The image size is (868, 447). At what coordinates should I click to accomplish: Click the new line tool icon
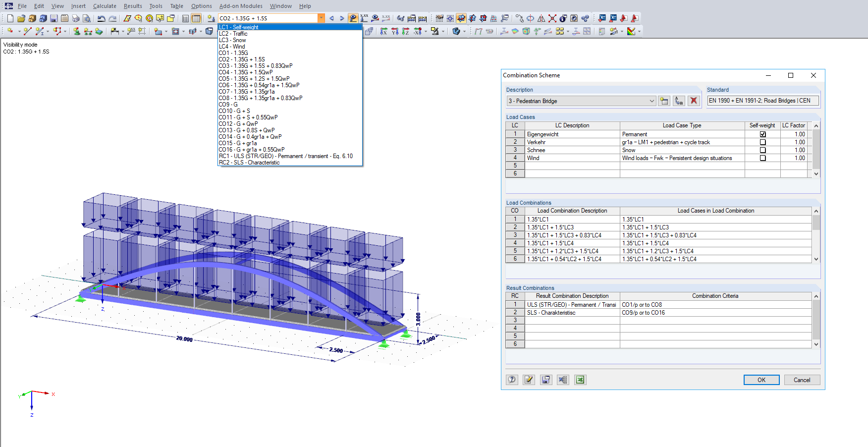pos(28,31)
